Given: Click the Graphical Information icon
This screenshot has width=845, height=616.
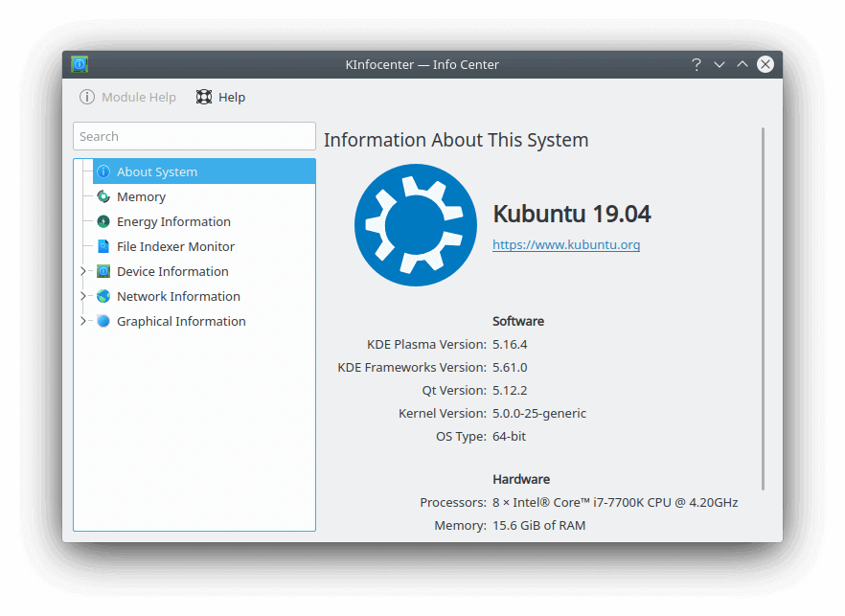Looking at the screenshot, I should click(x=103, y=321).
